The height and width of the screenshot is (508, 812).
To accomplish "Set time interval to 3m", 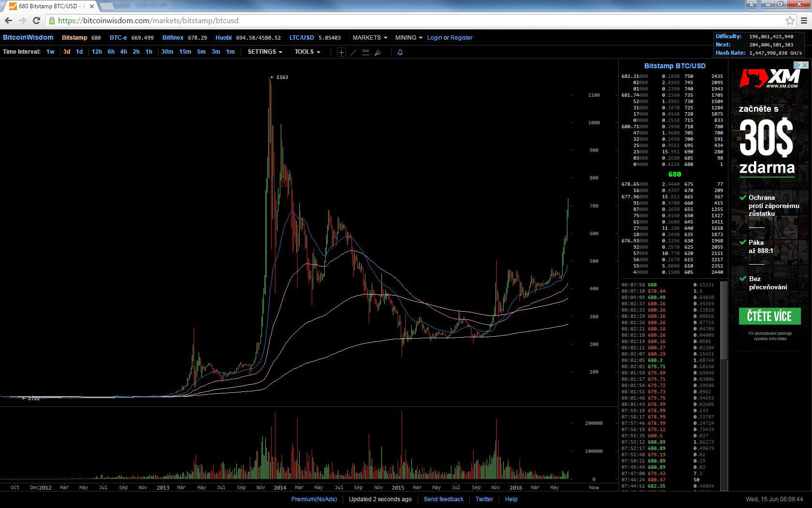I will coord(216,52).
